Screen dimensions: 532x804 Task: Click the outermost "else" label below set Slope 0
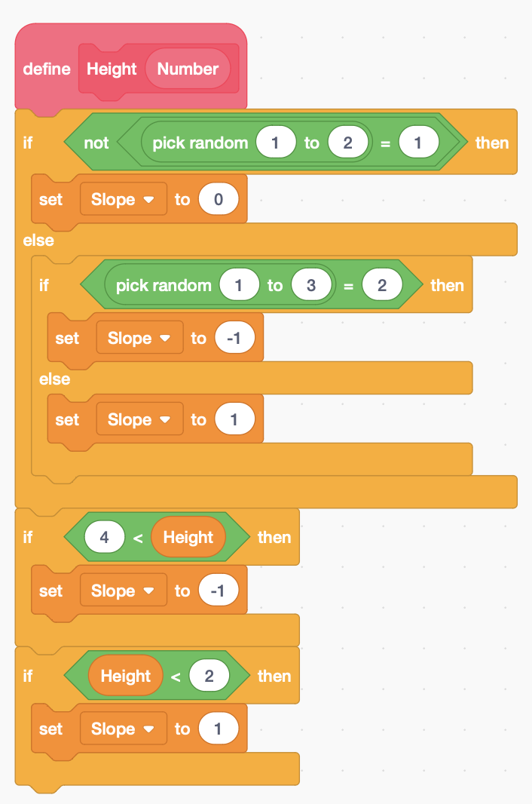click(38, 241)
